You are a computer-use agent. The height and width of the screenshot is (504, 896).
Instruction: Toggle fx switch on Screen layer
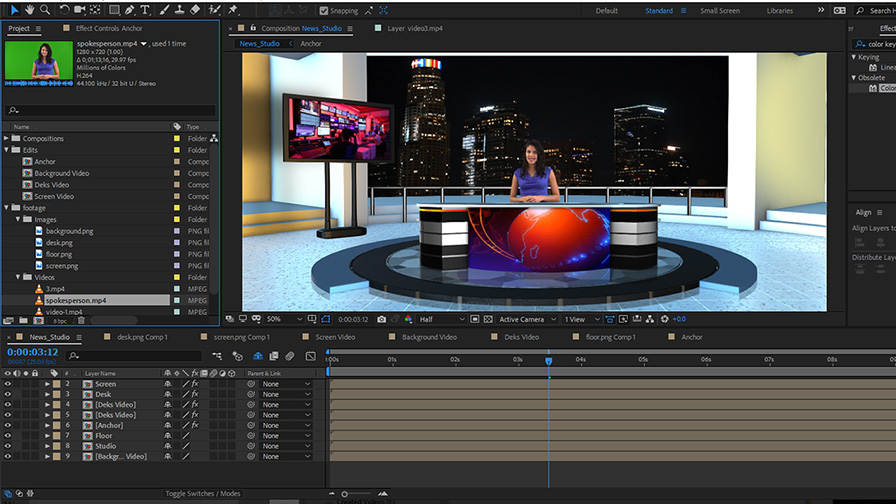pyautogui.click(x=195, y=384)
